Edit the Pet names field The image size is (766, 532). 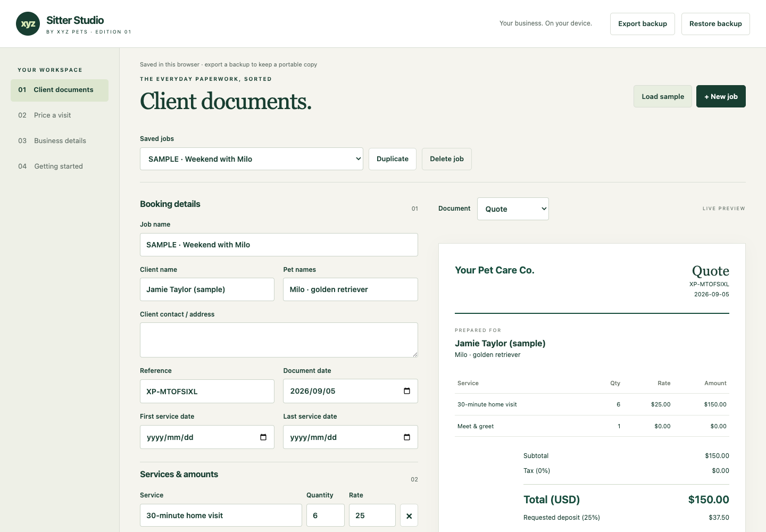pos(351,289)
